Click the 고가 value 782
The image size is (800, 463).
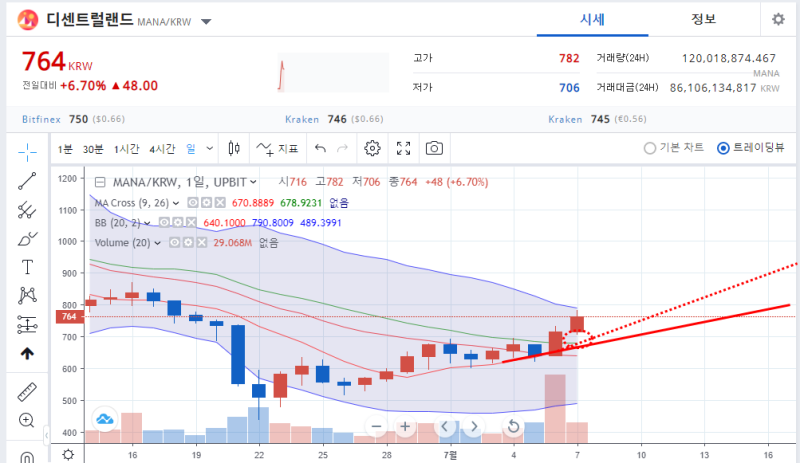(x=569, y=58)
